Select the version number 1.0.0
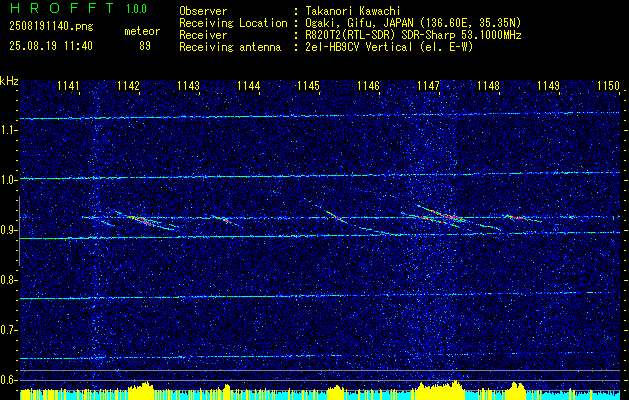 pos(136,9)
